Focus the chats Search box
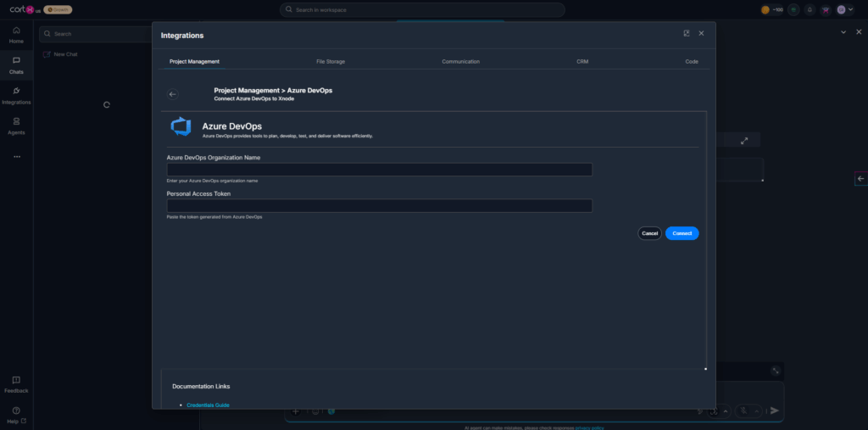 tap(95, 34)
